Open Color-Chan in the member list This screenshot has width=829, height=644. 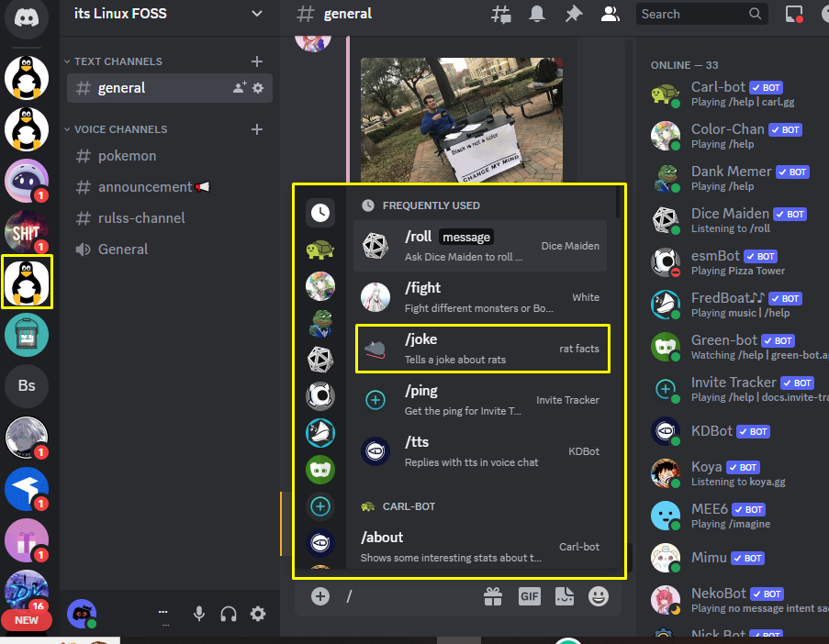point(739,136)
